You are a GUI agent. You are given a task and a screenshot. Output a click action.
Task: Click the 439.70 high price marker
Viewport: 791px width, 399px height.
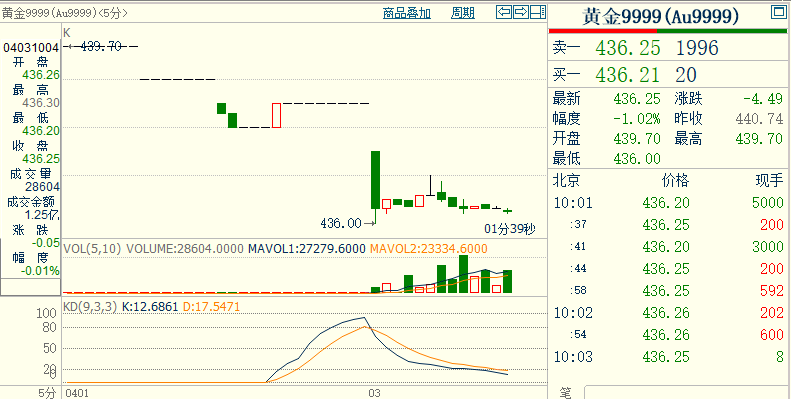click(x=101, y=46)
